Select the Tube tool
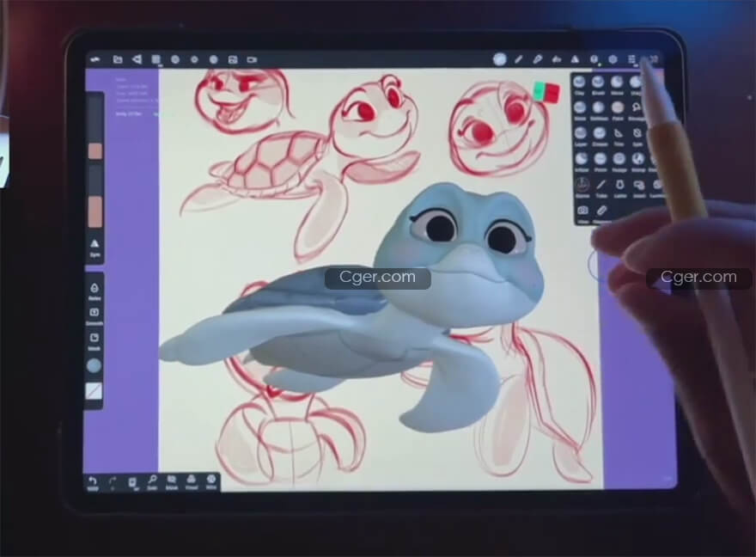Screen dimensions: 756x557 click(x=601, y=187)
